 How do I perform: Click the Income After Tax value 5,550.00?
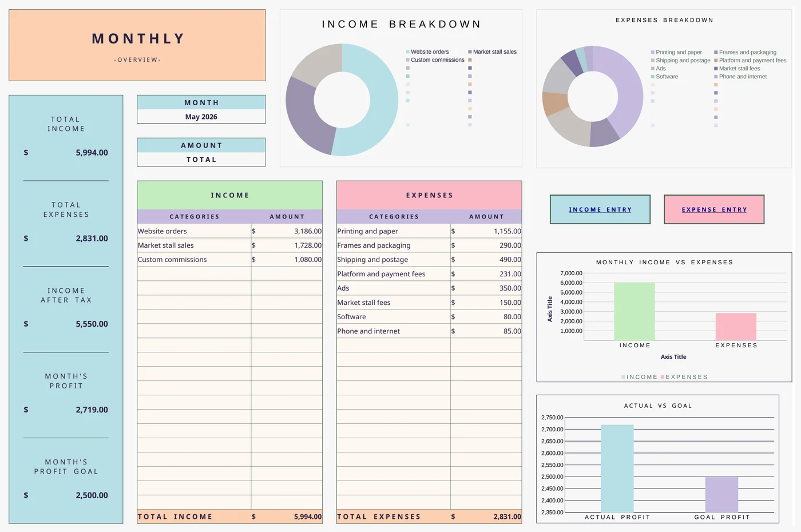(92, 324)
